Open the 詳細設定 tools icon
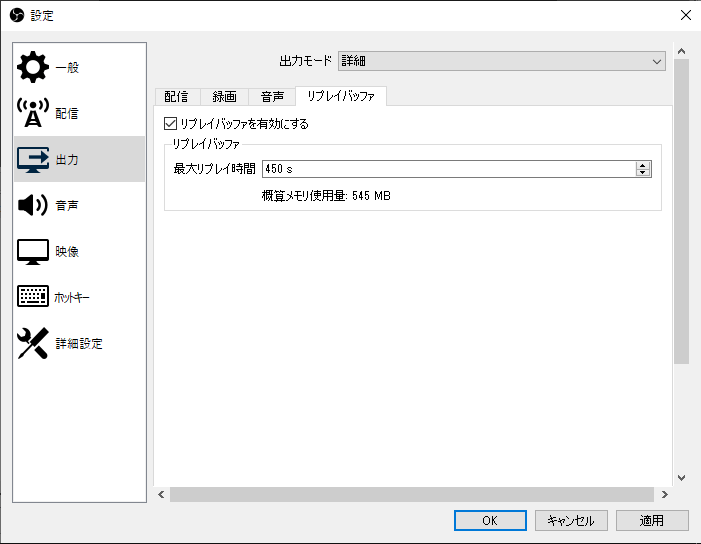Image resolution: width=701 pixels, height=544 pixels. click(33, 343)
